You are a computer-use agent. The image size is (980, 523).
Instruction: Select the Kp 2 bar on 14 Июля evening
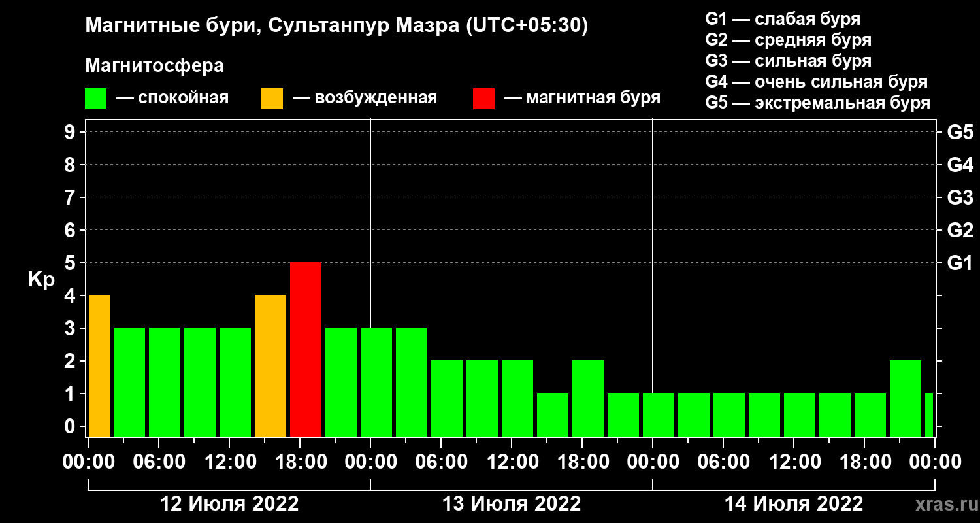coord(906,398)
